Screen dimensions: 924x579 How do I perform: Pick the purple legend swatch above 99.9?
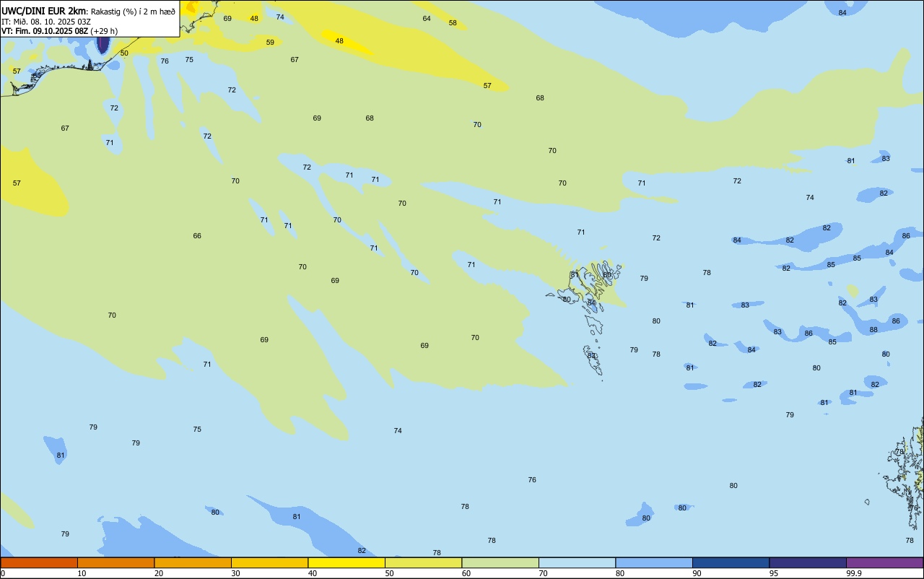click(x=884, y=562)
